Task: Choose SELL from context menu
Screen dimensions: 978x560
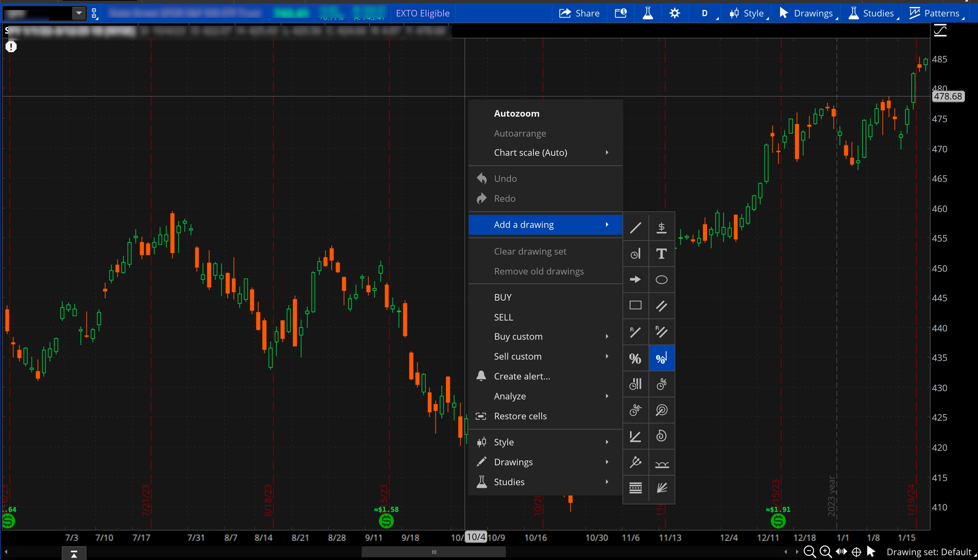Action: [x=545, y=317]
